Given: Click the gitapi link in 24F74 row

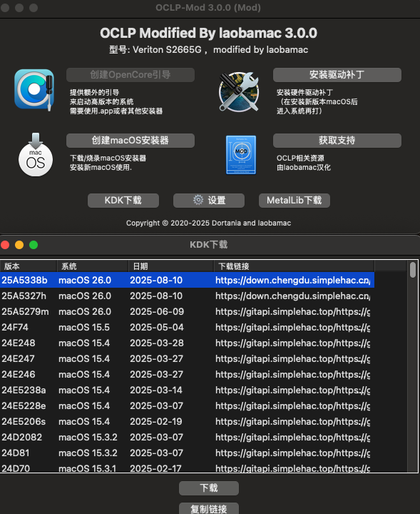Looking at the screenshot, I should [292, 328].
